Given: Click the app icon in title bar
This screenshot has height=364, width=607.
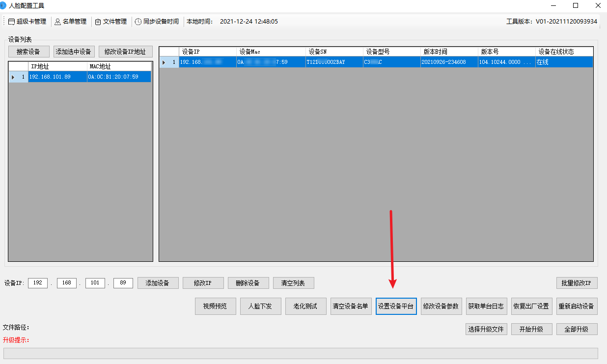Looking at the screenshot, I should tap(3, 5).
